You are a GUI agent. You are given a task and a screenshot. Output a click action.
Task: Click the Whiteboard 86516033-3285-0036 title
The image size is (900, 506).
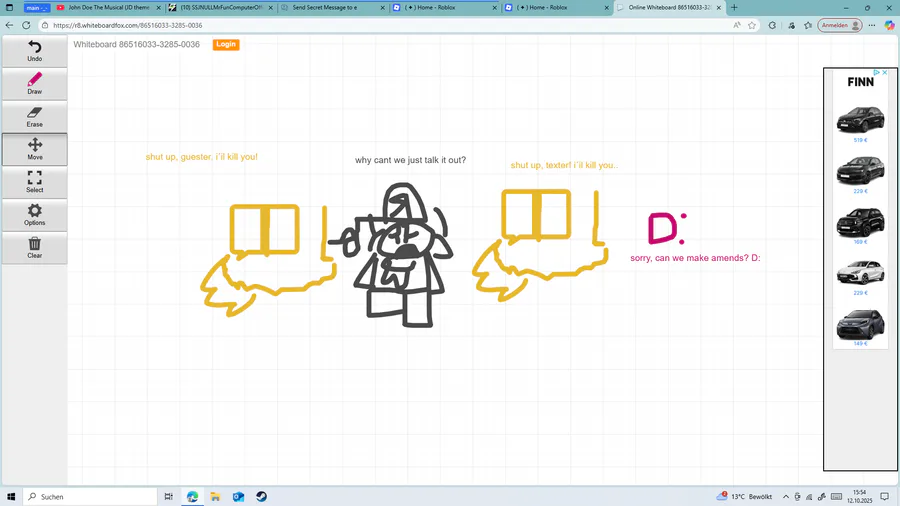click(x=137, y=44)
